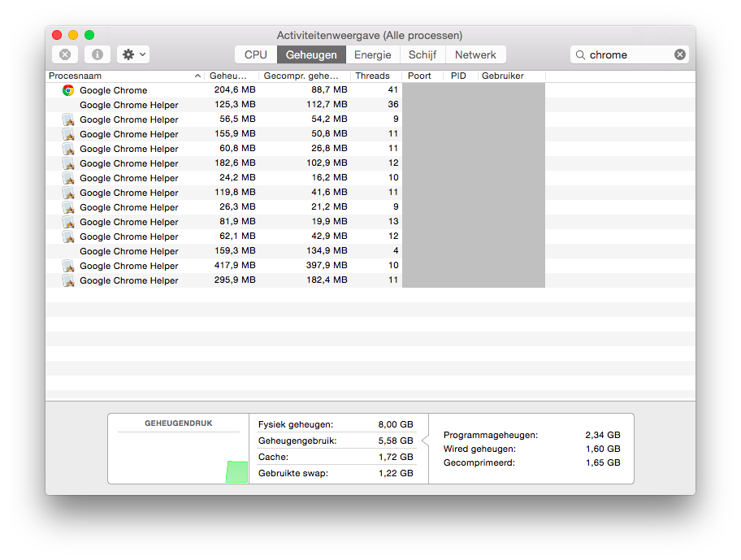Viewport: 741px width, 560px height.
Task: Click the Google Chrome app icon
Action: click(68, 90)
